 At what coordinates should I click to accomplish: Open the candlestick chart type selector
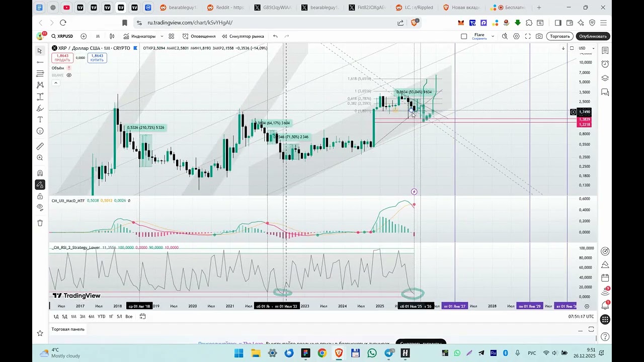pos(112,36)
